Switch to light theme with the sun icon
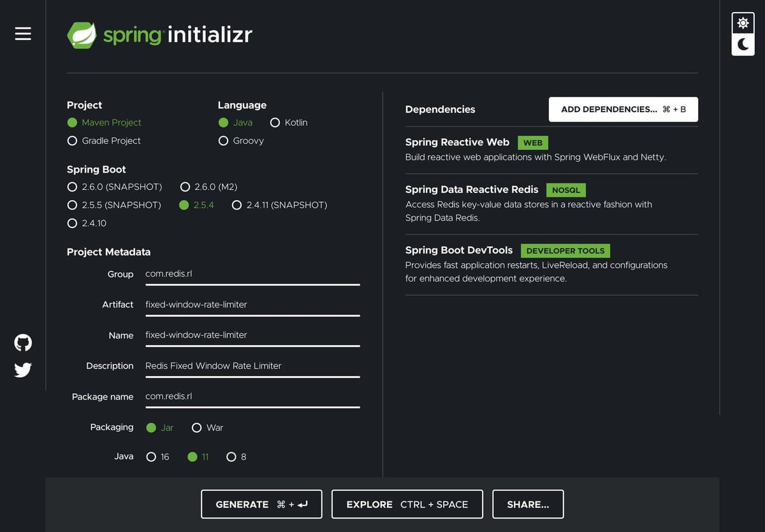The height and width of the screenshot is (532, 765). 743,22
